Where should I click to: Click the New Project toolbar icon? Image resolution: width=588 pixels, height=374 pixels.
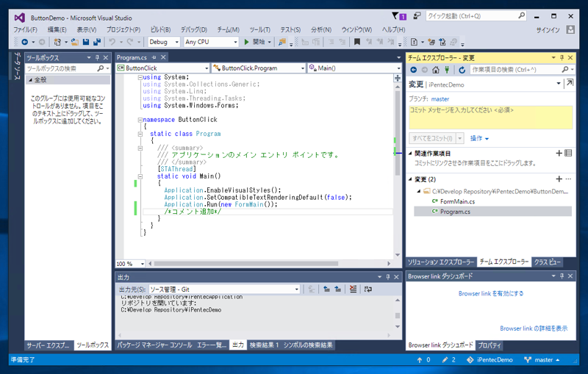[x=57, y=42]
